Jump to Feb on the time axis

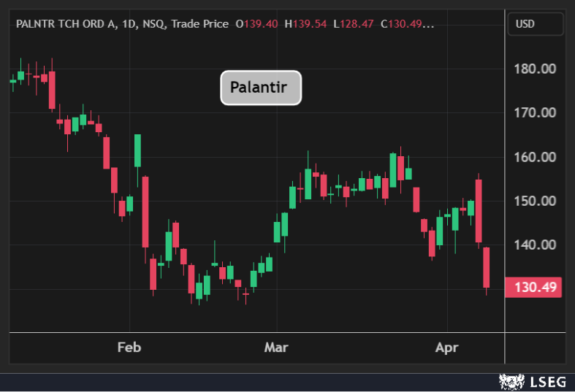129,347
